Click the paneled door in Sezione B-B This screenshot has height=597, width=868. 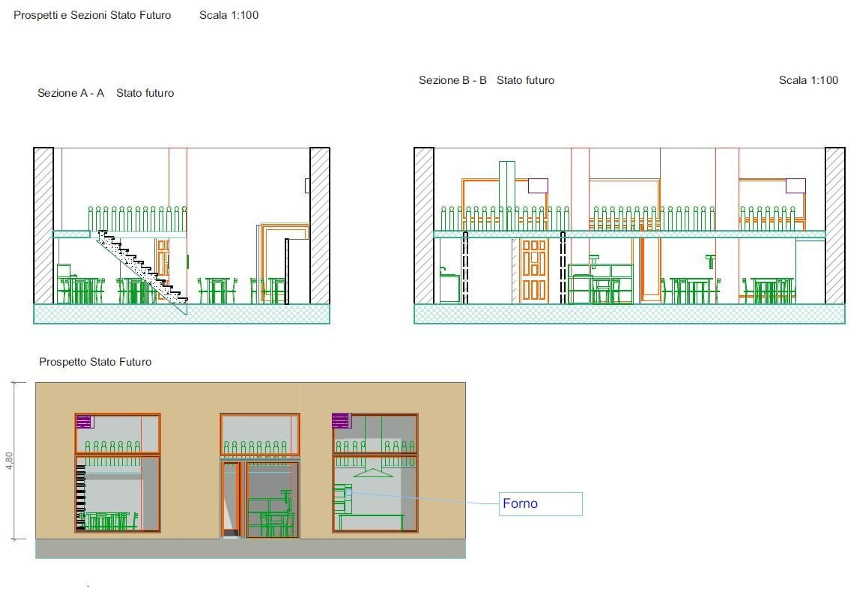coord(534,270)
